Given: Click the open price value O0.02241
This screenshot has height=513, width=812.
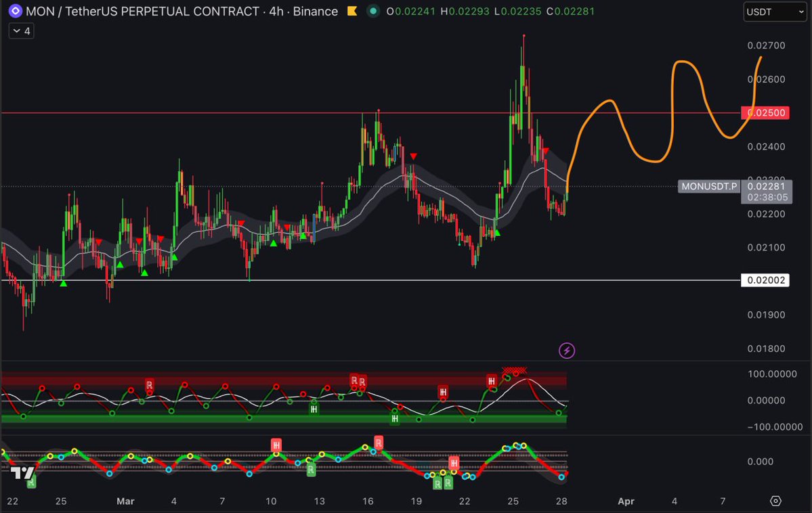Looking at the screenshot, I should [410, 11].
